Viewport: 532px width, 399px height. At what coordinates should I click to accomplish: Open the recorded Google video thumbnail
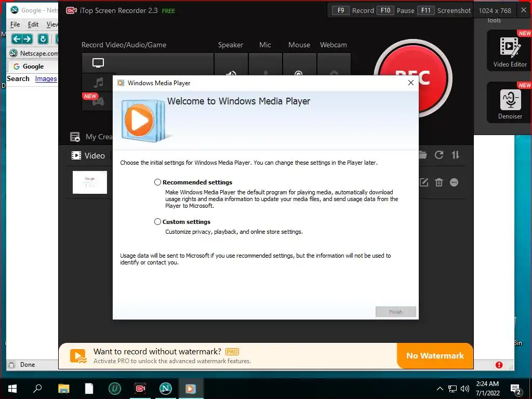(90, 182)
